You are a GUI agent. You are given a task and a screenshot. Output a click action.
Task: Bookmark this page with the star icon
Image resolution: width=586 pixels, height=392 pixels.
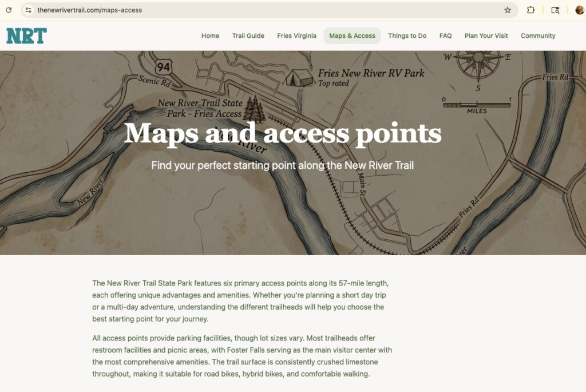pyautogui.click(x=507, y=10)
